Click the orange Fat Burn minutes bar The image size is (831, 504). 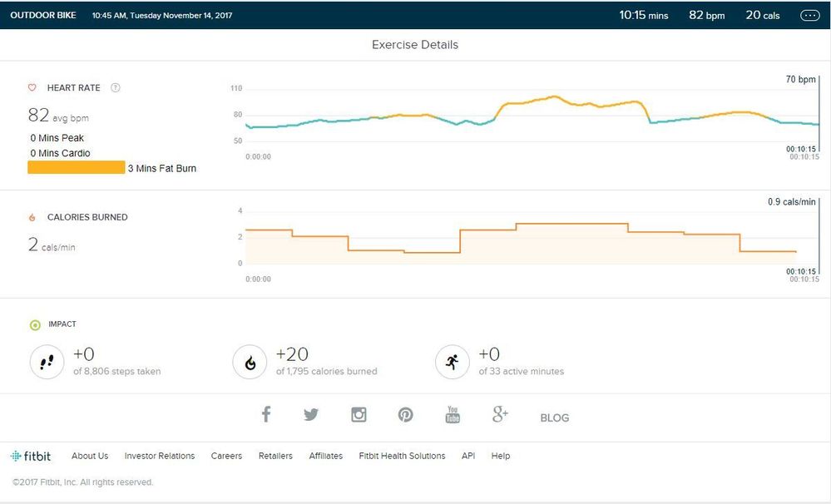point(77,167)
